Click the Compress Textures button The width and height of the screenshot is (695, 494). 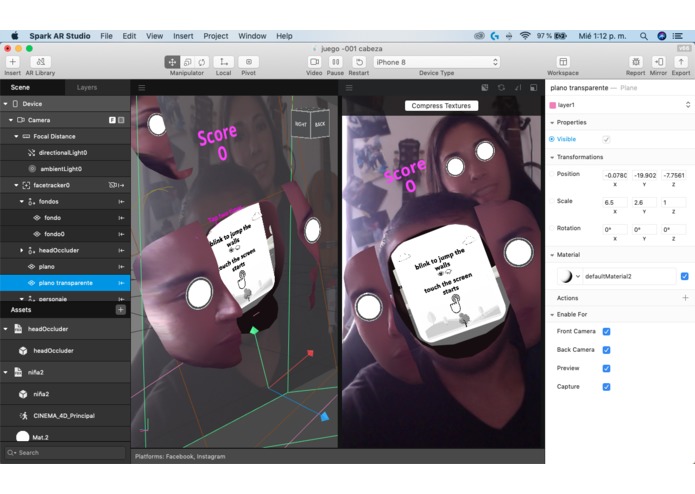[x=441, y=105]
